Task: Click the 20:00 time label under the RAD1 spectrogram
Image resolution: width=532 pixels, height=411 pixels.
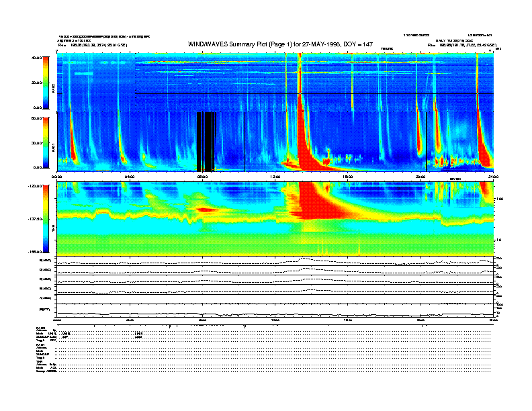Action: (420, 177)
